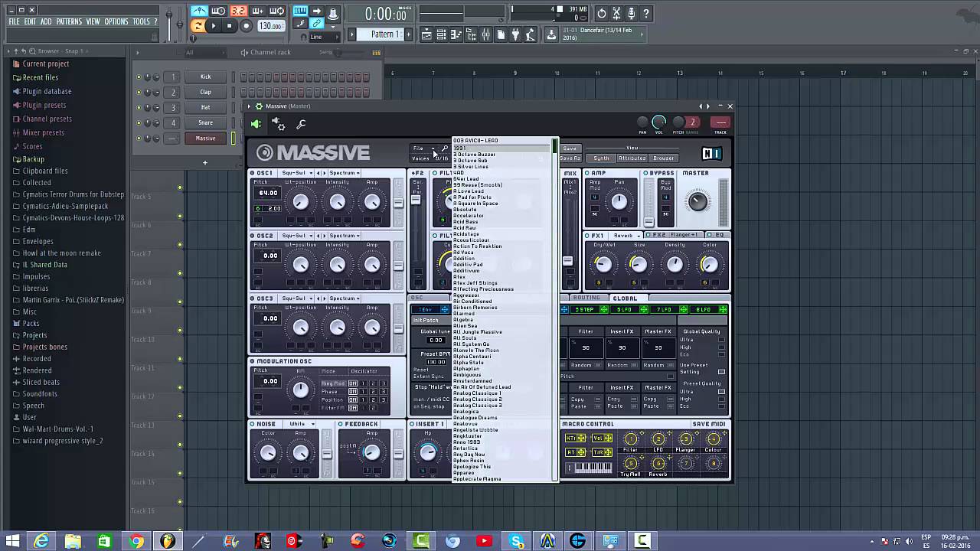Click the Save button in Massive
980x551 pixels.
coord(570,148)
